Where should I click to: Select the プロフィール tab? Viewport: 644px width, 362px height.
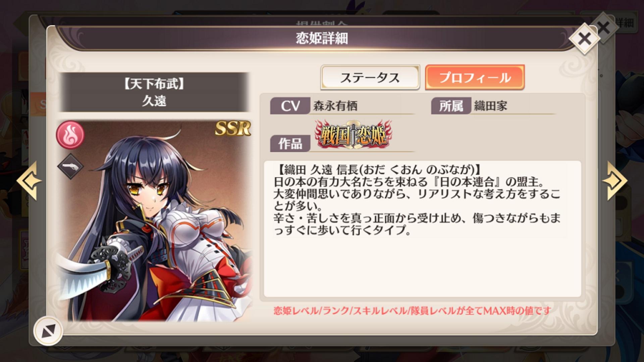pyautogui.click(x=475, y=77)
